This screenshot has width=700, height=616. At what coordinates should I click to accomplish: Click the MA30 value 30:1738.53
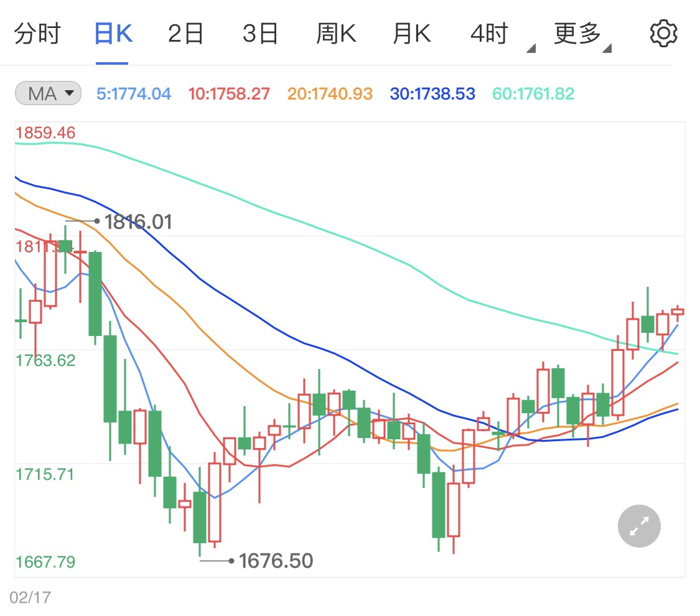coord(432,94)
